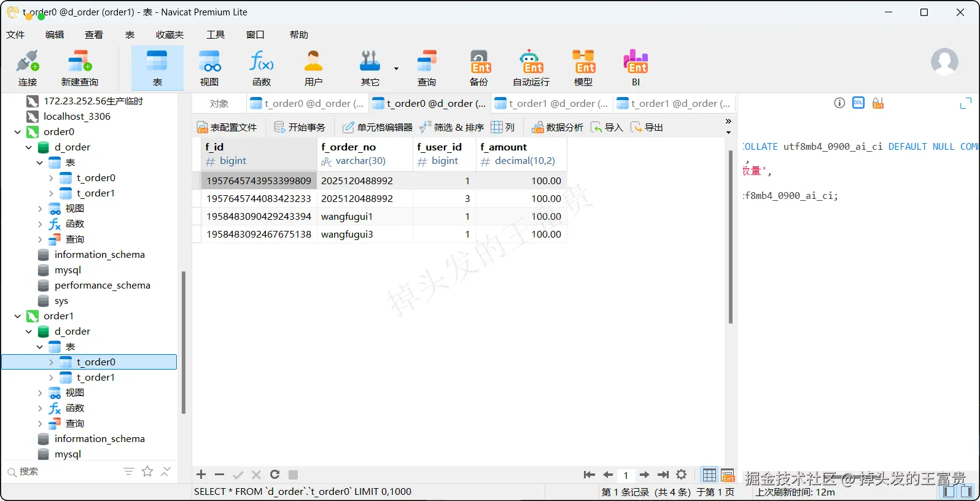Open the grid settings gear
This screenshot has width=980, height=501.
coord(682,475)
